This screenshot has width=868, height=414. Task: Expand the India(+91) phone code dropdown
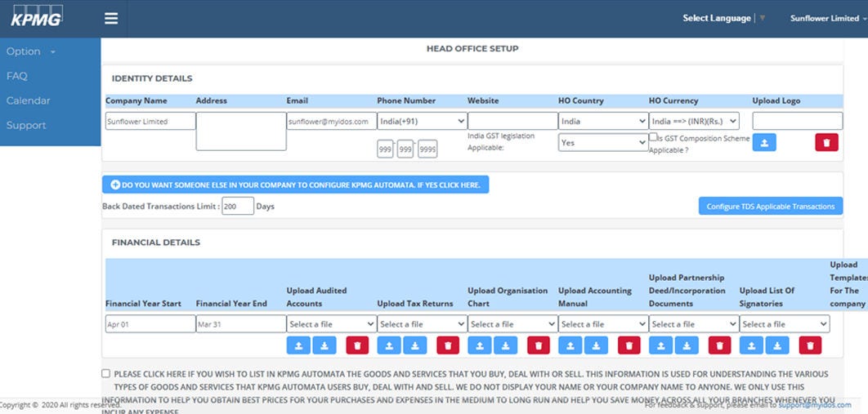(x=422, y=121)
